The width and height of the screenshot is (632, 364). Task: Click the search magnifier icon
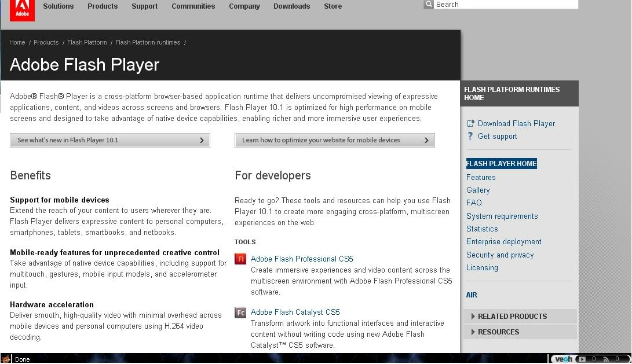point(429,5)
